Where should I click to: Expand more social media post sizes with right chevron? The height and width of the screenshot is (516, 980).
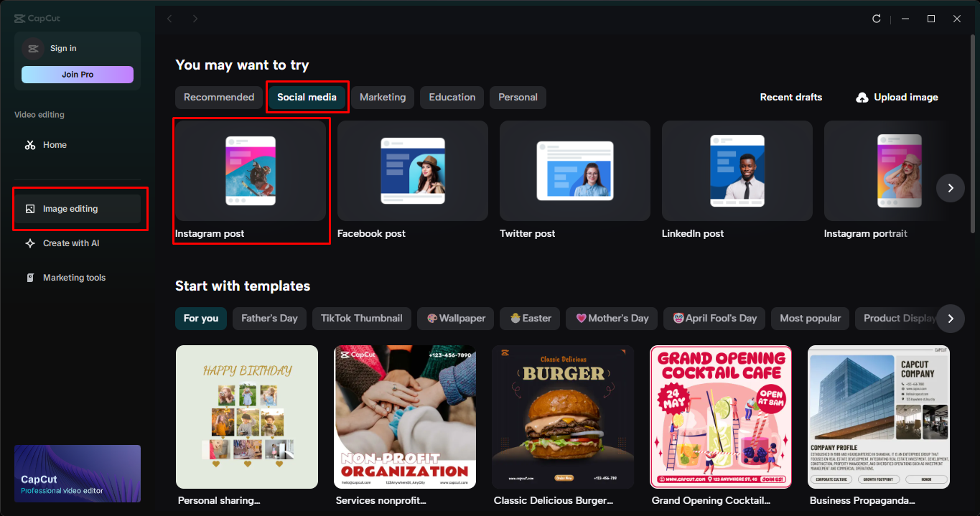click(x=950, y=188)
